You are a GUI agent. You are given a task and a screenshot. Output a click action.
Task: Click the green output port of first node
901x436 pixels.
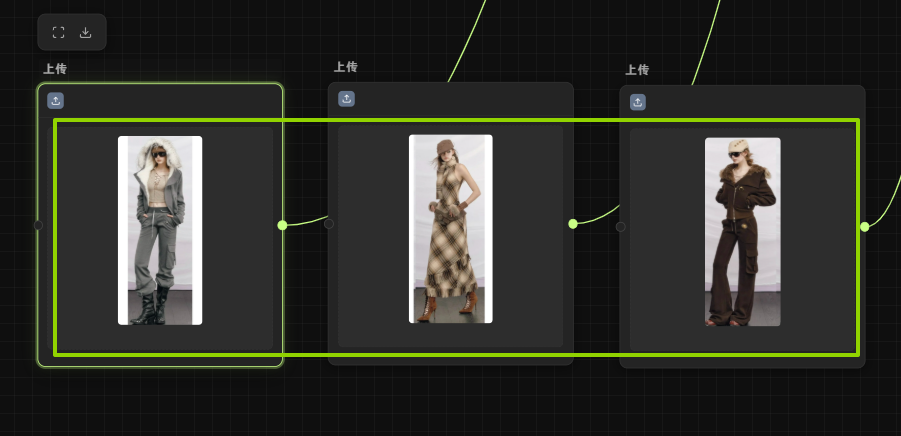pyautogui.click(x=282, y=225)
